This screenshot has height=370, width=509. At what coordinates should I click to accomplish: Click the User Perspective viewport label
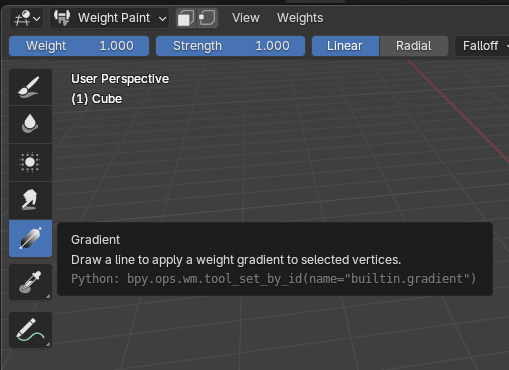click(x=120, y=79)
